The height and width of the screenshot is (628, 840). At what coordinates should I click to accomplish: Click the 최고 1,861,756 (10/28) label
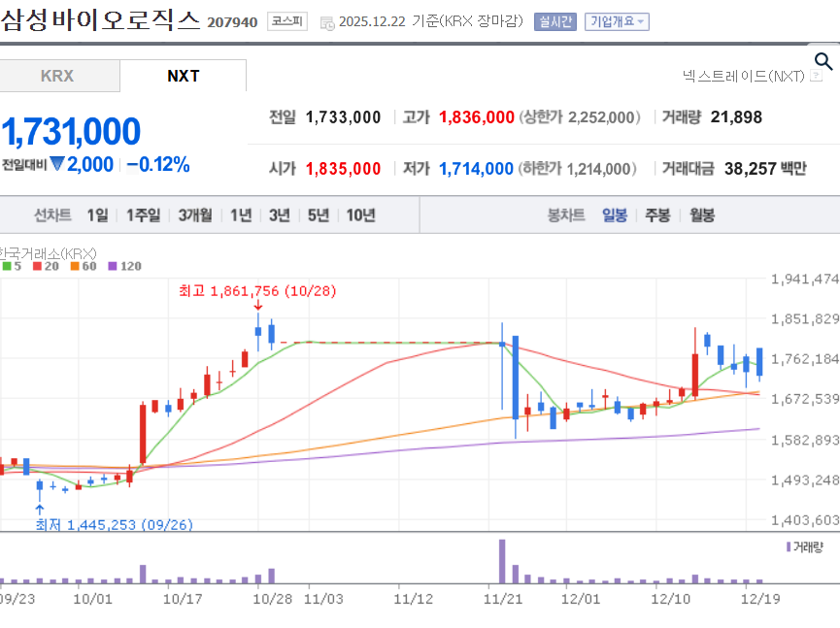click(257, 291)
